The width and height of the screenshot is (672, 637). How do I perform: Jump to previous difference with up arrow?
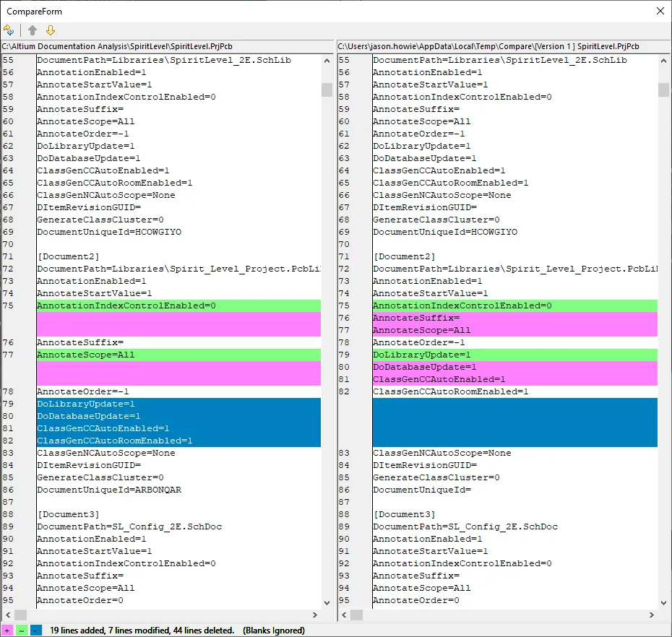pos(33,30)
